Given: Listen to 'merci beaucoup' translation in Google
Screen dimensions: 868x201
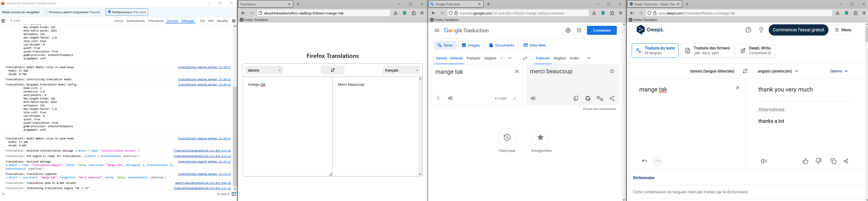Looking at the screenshot, I should tap(533, 99).
